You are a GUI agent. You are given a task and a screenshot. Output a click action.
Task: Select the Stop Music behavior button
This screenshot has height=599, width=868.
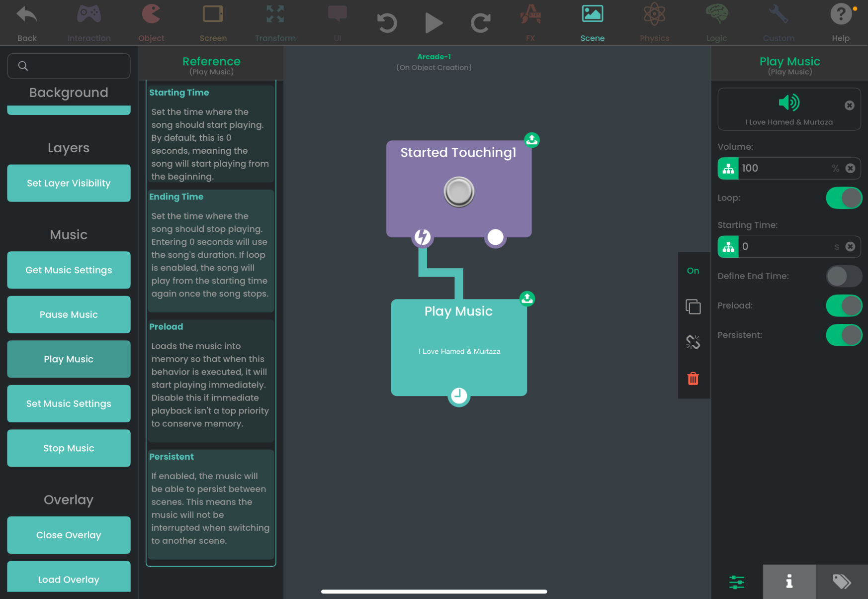pyautogui.click(x=69, y=448)
